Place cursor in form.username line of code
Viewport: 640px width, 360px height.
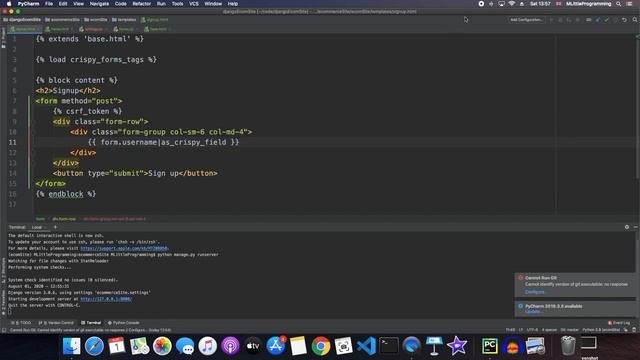(x=163, y=142)
